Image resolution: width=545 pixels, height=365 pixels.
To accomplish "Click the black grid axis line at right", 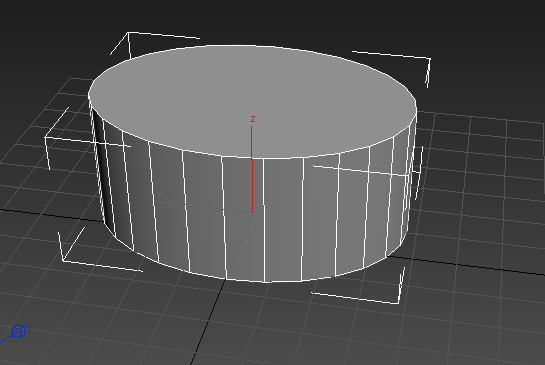I will (x=469, y=266).
